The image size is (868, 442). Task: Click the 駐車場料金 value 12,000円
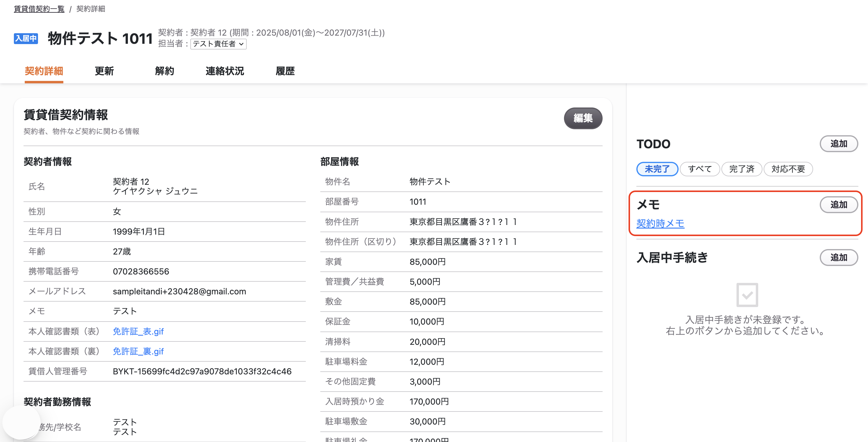[427, 362]
